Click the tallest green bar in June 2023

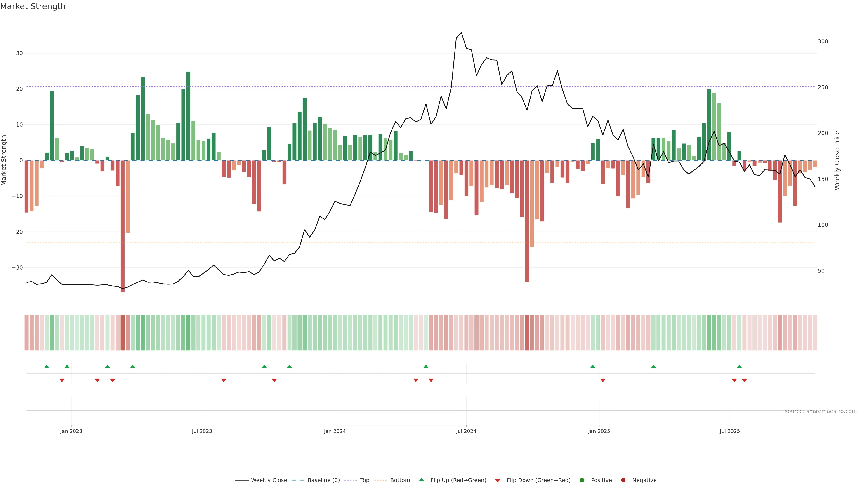pos(188,116)
